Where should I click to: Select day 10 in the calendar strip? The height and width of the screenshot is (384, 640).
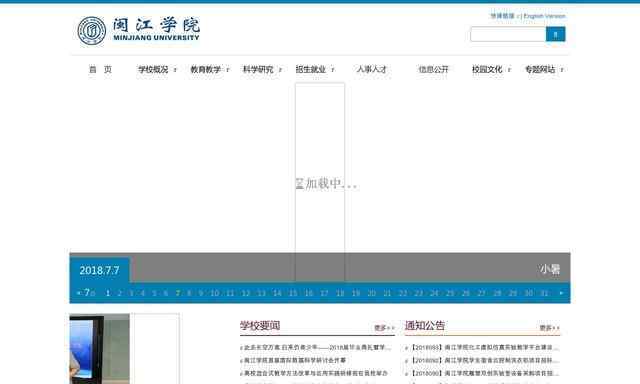215,293
